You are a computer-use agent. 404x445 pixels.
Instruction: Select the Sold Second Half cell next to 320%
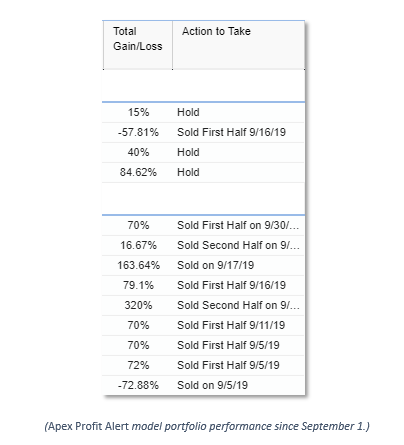point(238,305)
